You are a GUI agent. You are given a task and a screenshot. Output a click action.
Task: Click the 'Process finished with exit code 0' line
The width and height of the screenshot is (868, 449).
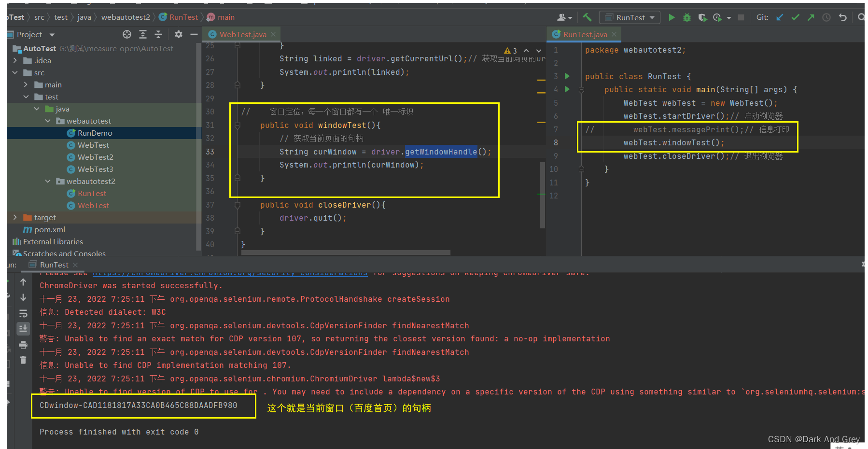click(119, 432)
